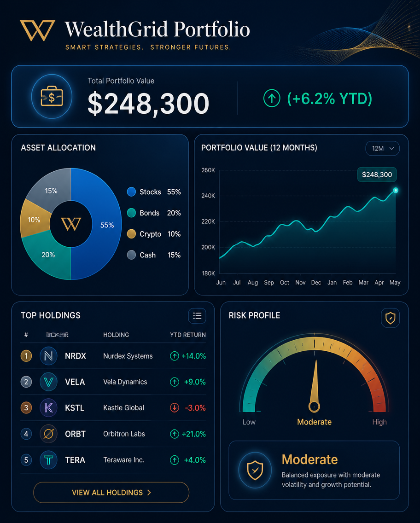Click rank badge 4 in holdings

point(26,434)
